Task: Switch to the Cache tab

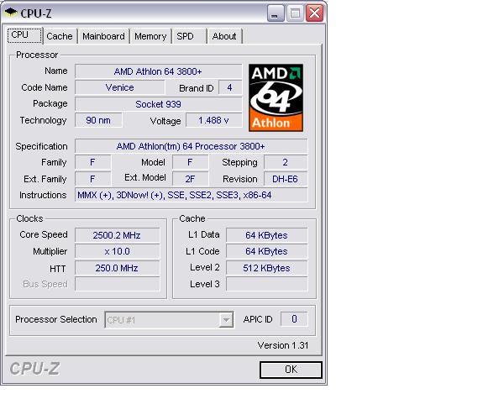Action: [60, 36]
